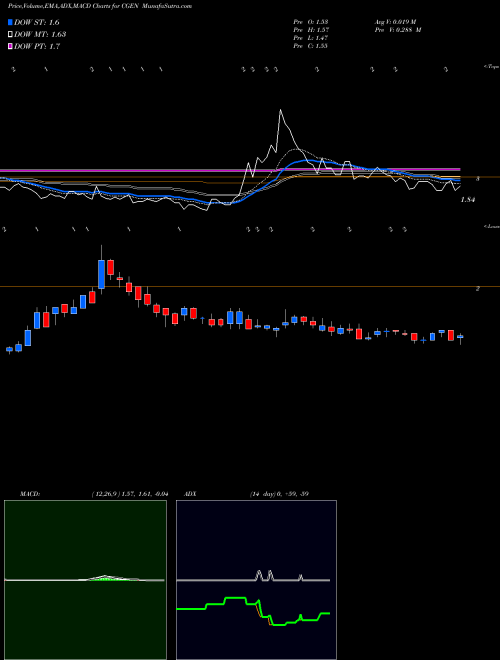The height and width of the screenshot is (660, 500).
Task: Click the 'Pre L: 1.47' value
Action: 311,38
